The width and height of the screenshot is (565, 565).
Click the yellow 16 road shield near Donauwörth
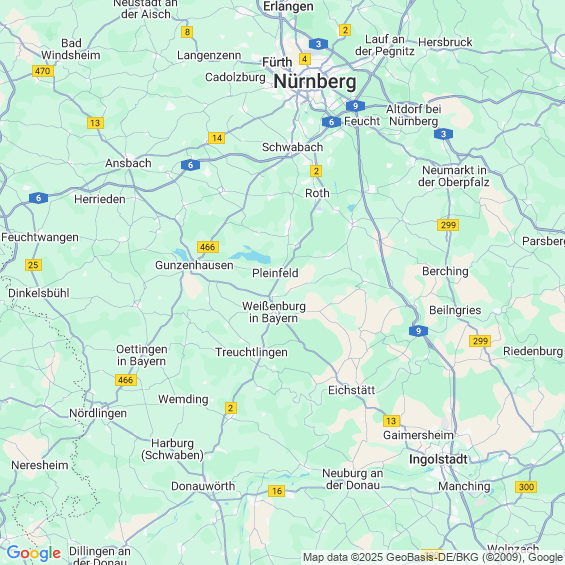tap(276, 491)
